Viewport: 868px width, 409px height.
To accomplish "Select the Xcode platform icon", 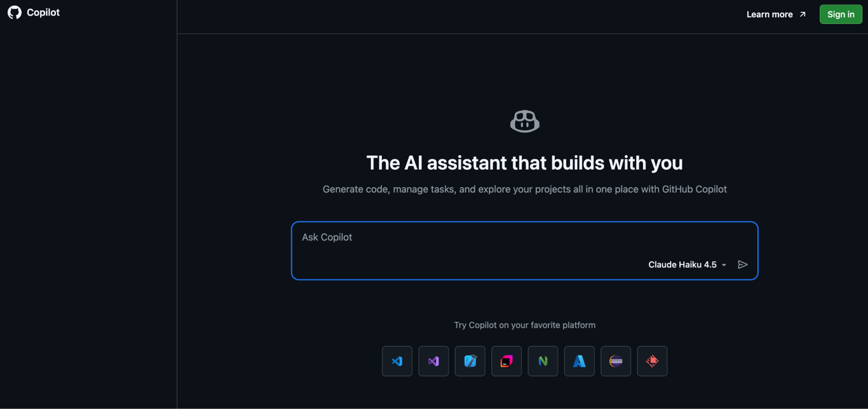I will click(x=470, y=361).
